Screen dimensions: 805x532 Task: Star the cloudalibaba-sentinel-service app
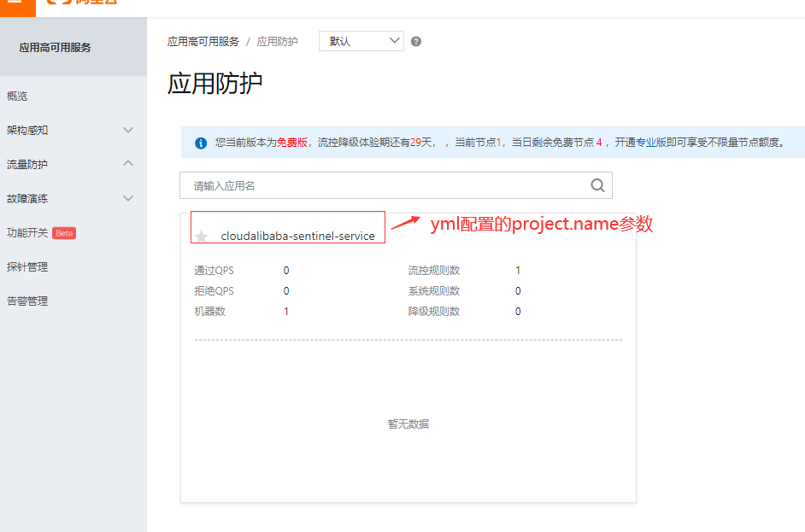(x=202, y=236)
